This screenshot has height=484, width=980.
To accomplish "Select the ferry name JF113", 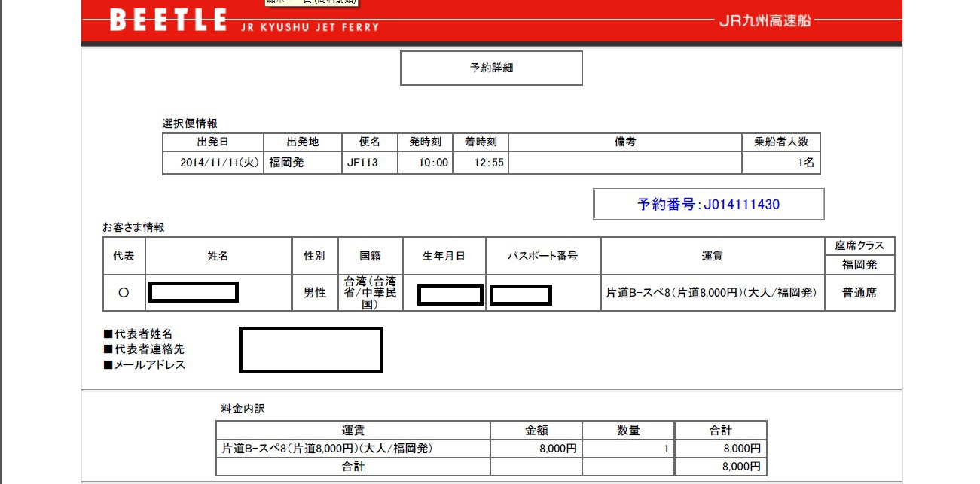I will coord(362,163).
